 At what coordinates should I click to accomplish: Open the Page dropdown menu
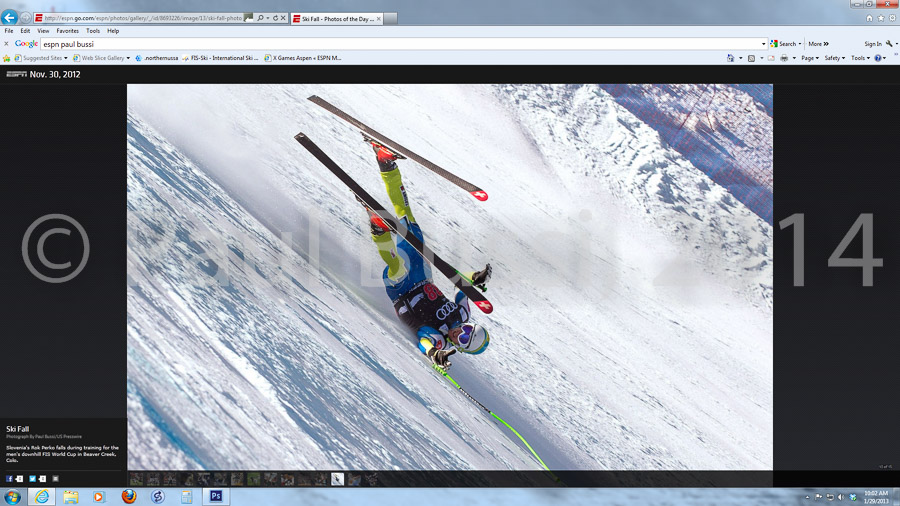(x=810, y=58)
